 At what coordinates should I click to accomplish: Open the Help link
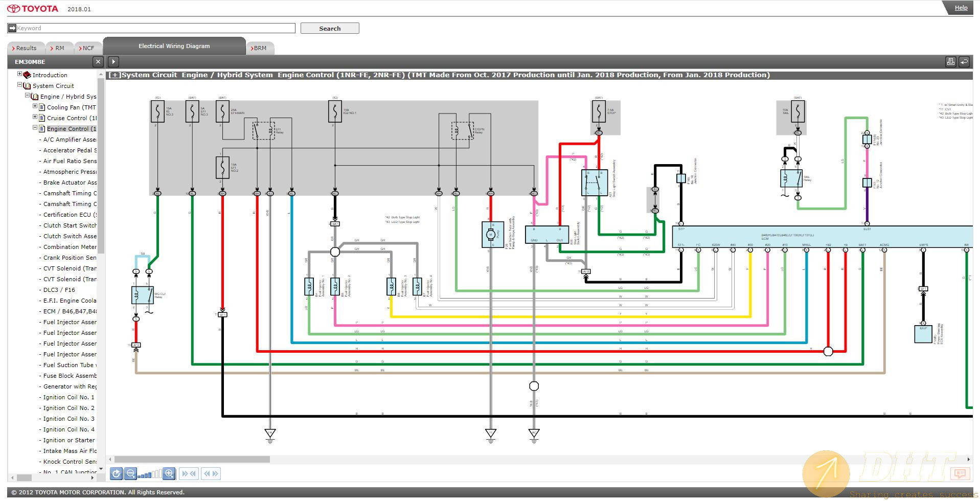[961, 8]
